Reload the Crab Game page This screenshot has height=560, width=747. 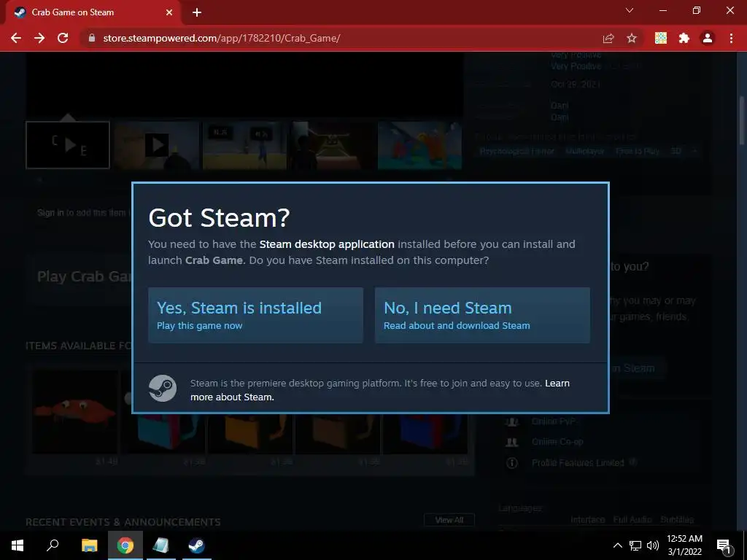[x=63, y=38]
